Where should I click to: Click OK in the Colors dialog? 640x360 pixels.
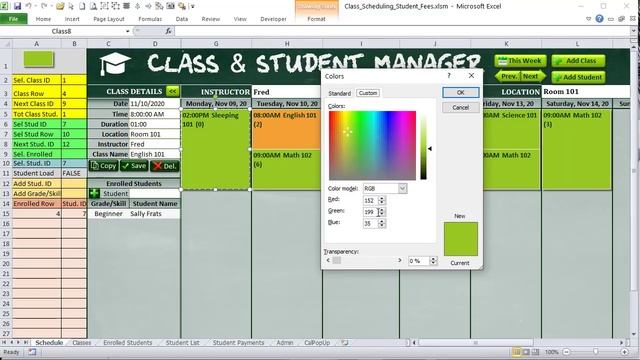(460, 93)
